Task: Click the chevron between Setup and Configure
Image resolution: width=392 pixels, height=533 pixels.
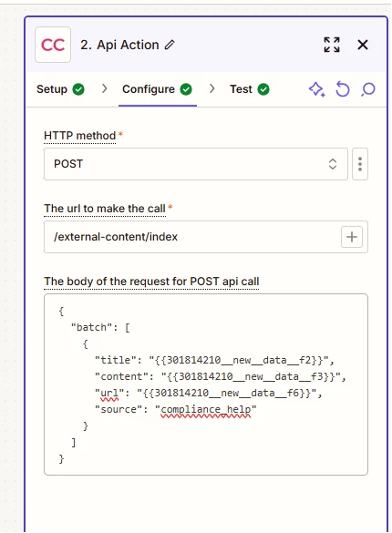Action: [x=104, y=89]
